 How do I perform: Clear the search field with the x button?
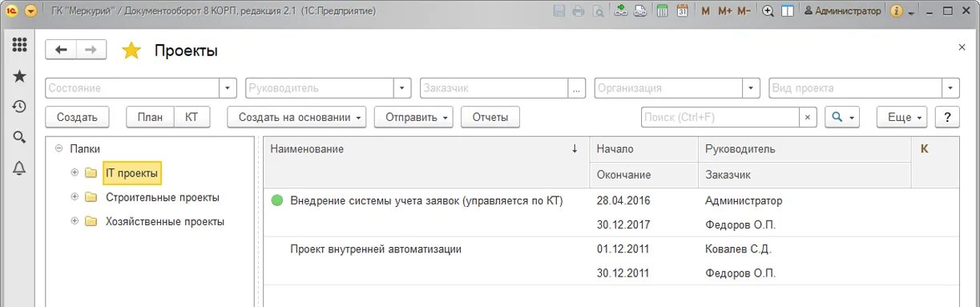[808, 117]
